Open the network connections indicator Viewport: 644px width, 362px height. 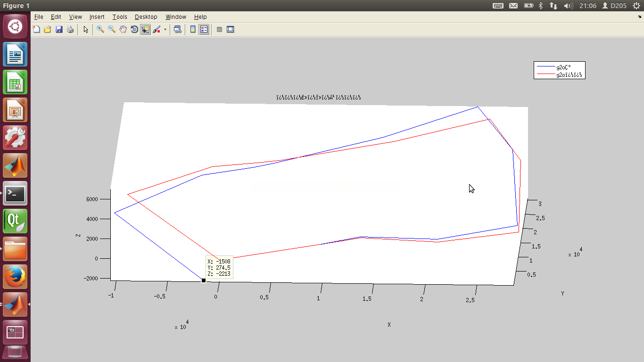click(554, 6)
